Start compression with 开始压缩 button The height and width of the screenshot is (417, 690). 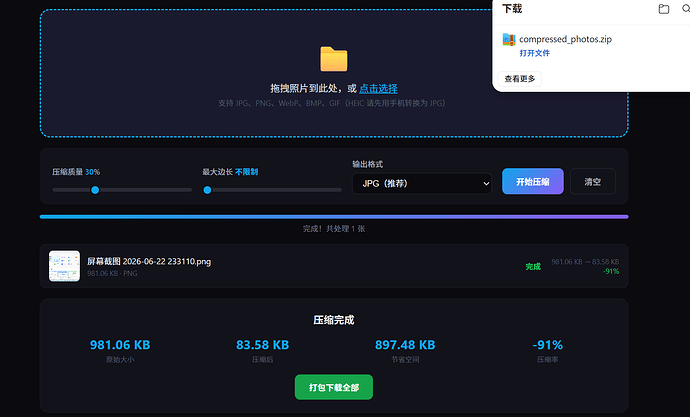coord(532,181)
